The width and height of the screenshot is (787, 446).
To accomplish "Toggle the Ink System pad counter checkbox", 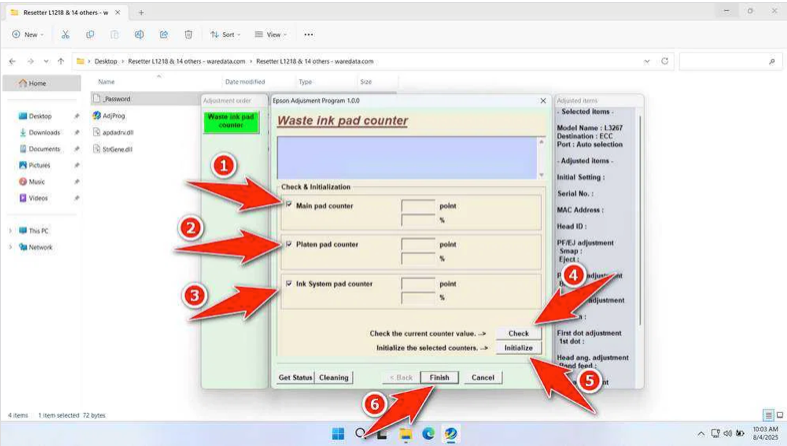I will coord(289,284).
